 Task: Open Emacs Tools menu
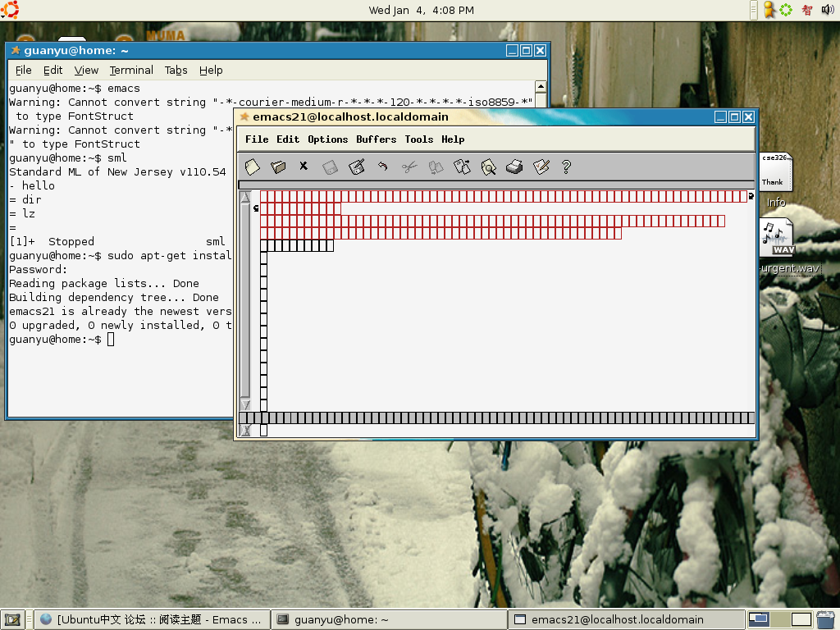pyautogui.click(x=419, y=139)
